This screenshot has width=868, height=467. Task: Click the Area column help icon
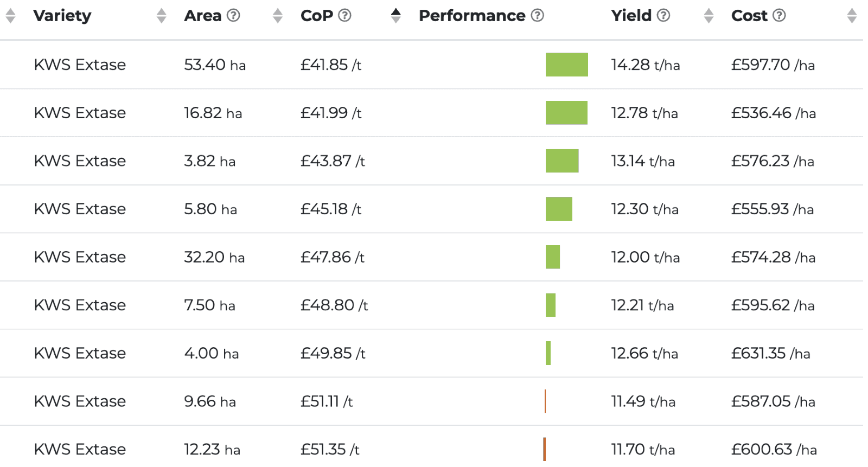[x=233, y=15]
